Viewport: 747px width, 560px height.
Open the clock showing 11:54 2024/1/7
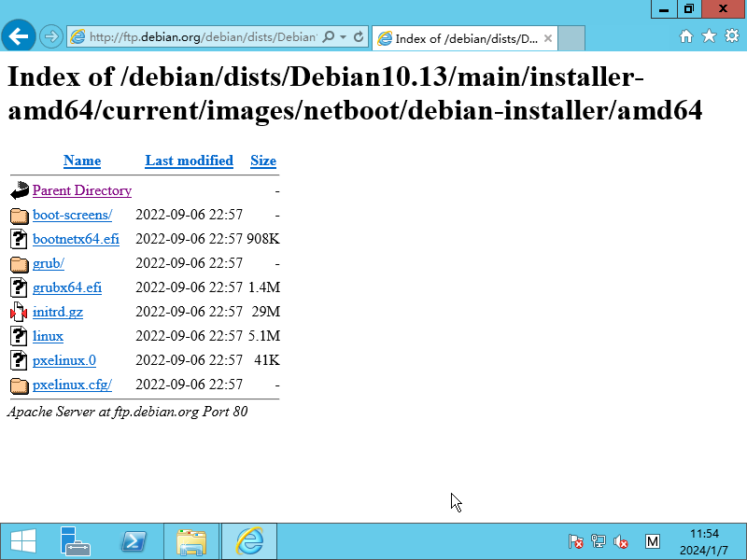click(704, 542)
